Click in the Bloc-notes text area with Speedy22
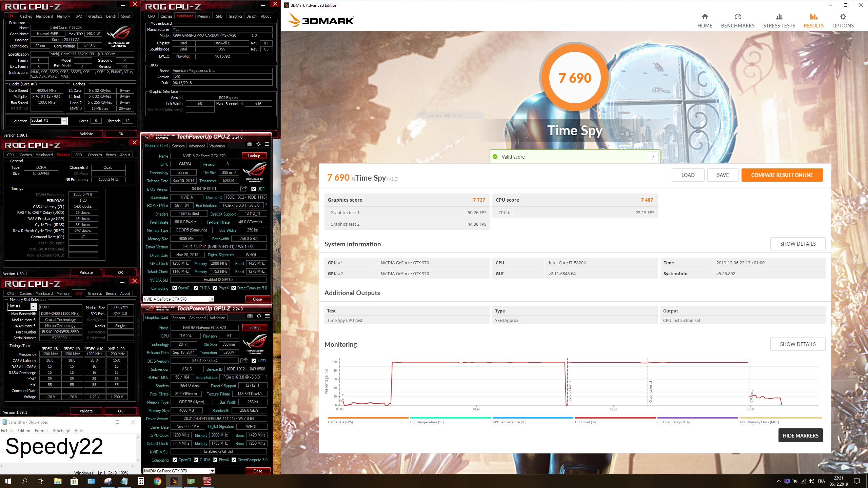 tap(68, 449)
